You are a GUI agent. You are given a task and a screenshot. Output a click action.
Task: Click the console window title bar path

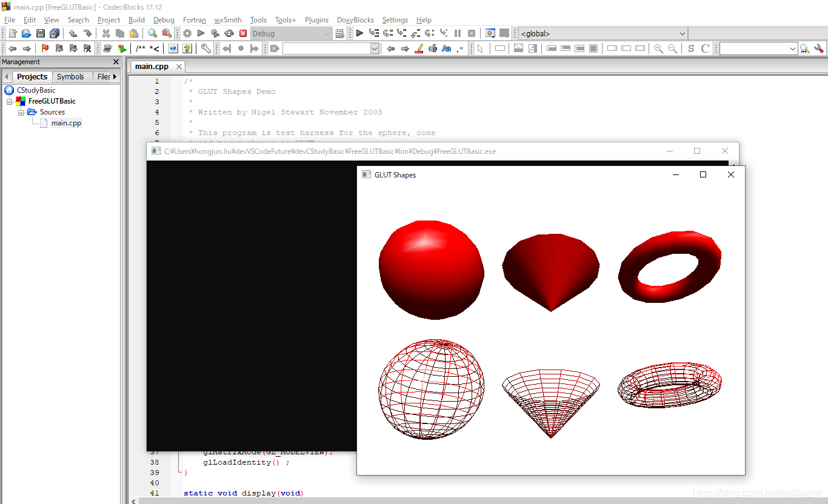pos(330,151)
